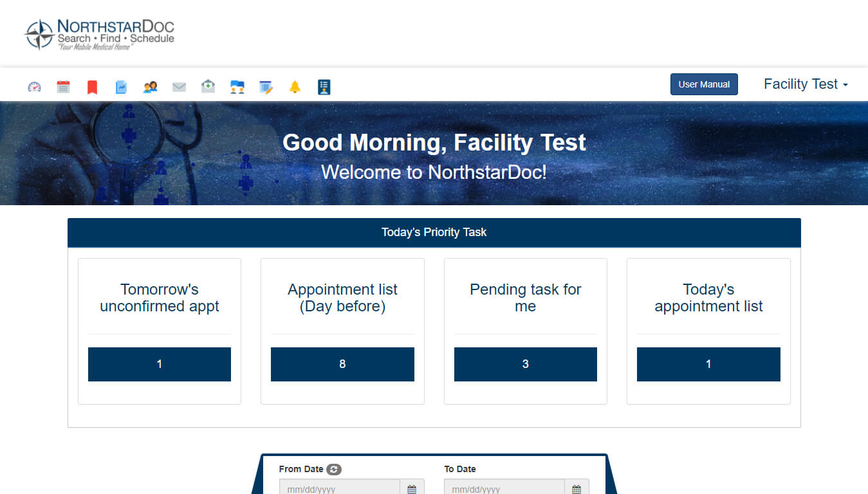Select the calendar icon in the toolbar
Viewport: 868px width, 494px height.
pos(62,86)
